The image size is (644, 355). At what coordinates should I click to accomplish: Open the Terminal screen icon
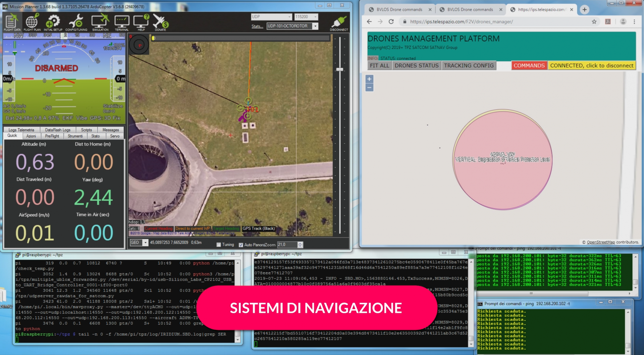(122, 22)
